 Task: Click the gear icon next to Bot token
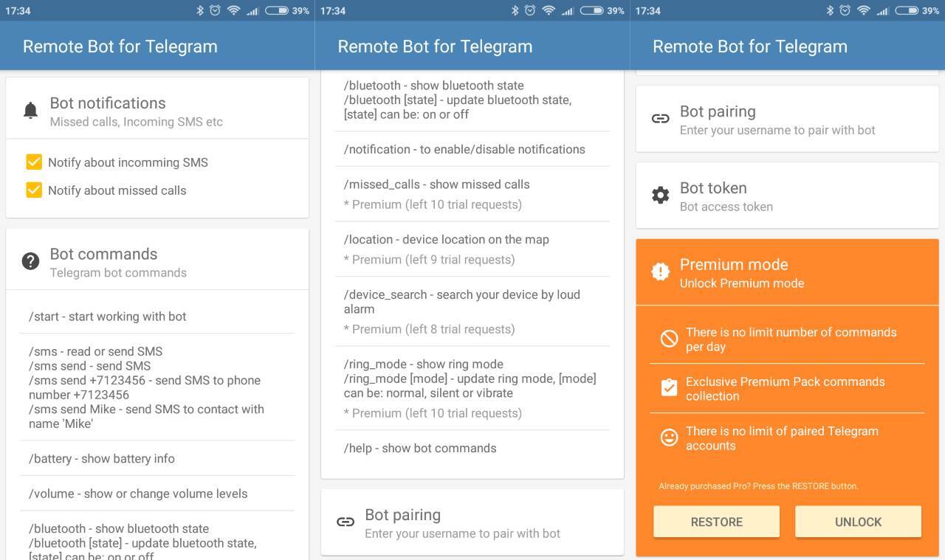click(660, 196)
